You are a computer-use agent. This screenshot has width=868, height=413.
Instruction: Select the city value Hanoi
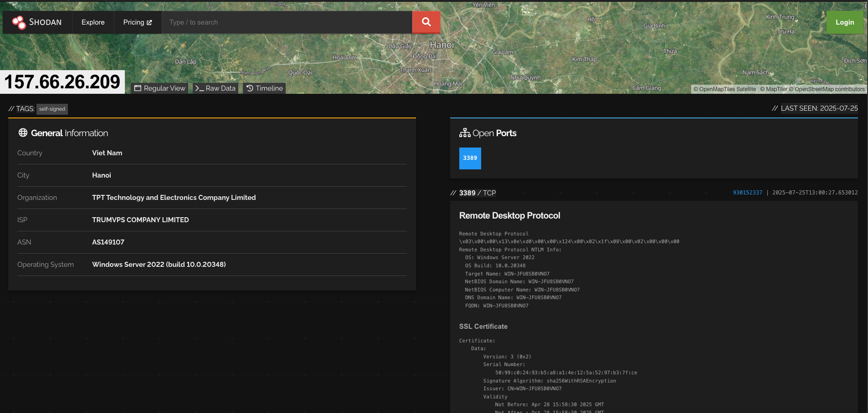click(102, 175)
